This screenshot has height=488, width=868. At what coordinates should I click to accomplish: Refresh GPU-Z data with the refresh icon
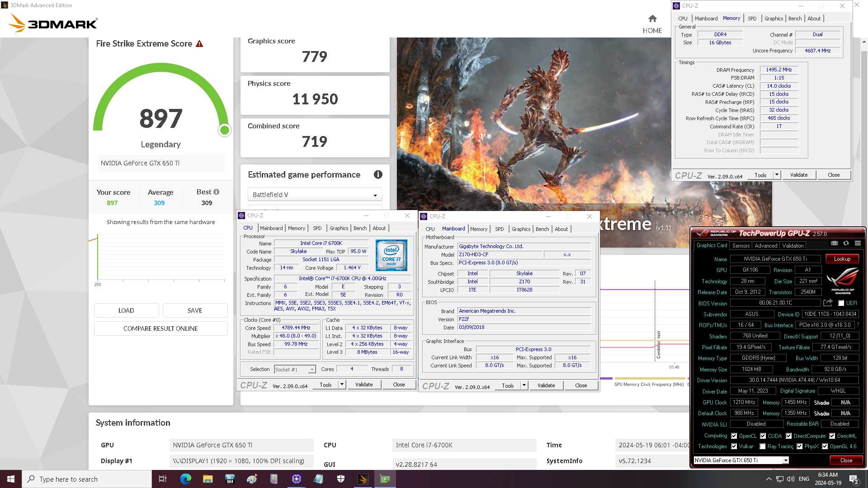(x=846, y=243)
